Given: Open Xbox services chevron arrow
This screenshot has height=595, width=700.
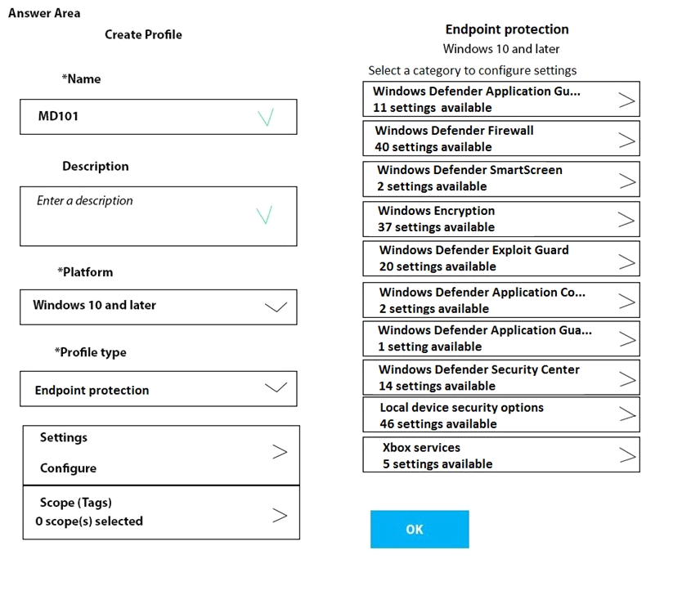Looking at the screenshot, I should pos(627,455).
